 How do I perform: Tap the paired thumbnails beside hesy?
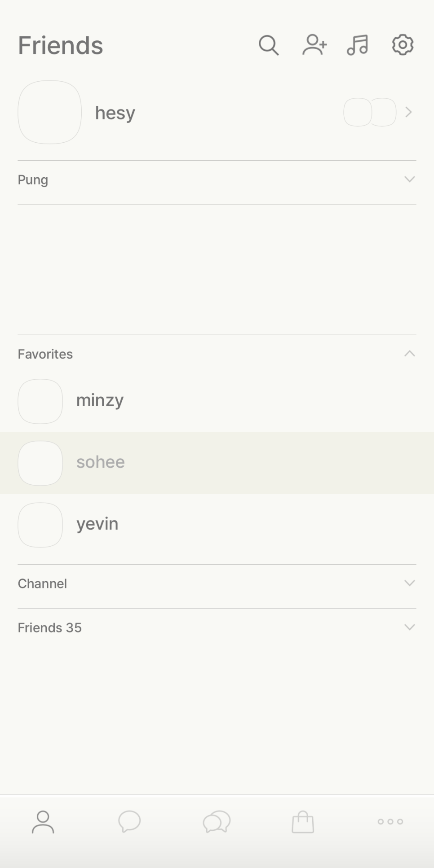tap(370, 112)
